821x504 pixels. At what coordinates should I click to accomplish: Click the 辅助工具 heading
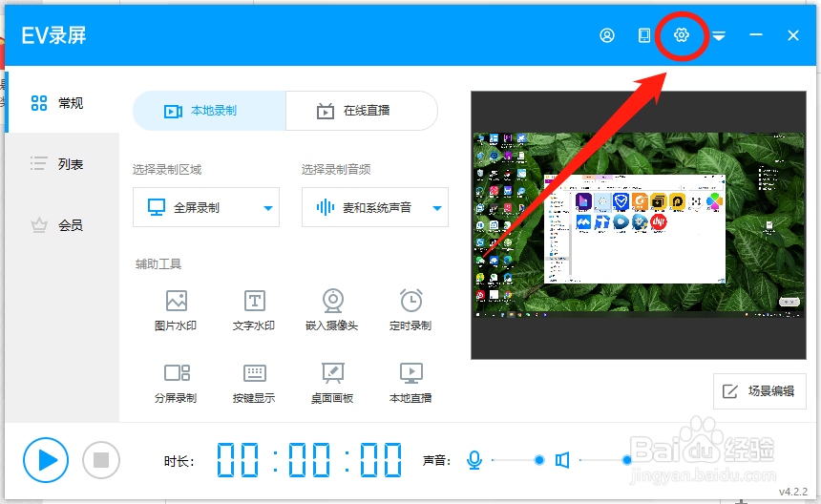tap(158, 263)
